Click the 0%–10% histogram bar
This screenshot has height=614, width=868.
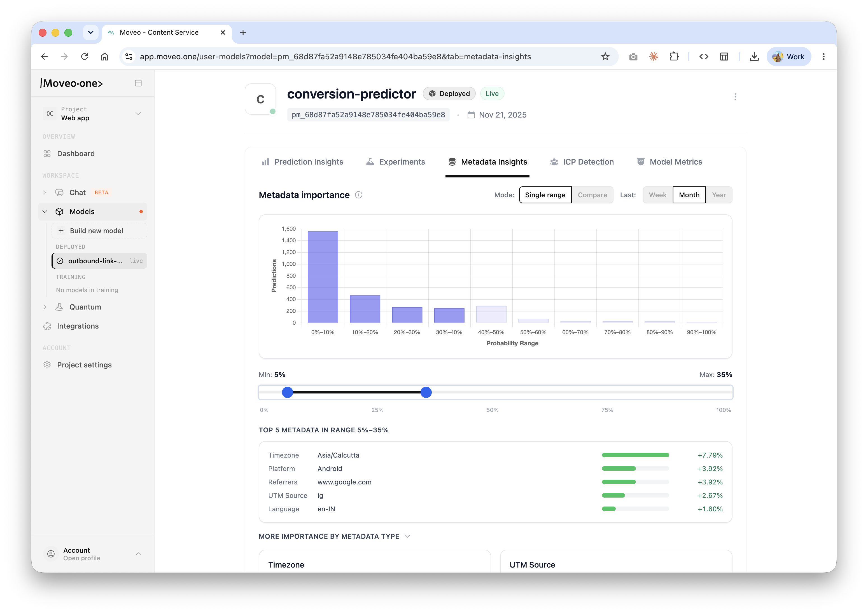[323, 277]
